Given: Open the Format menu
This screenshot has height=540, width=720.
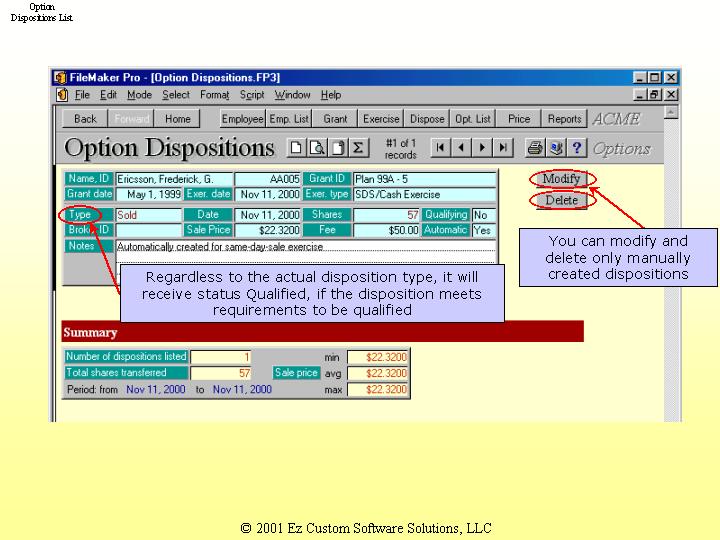Looking at the screenshot, I should (x=215, y=95).
